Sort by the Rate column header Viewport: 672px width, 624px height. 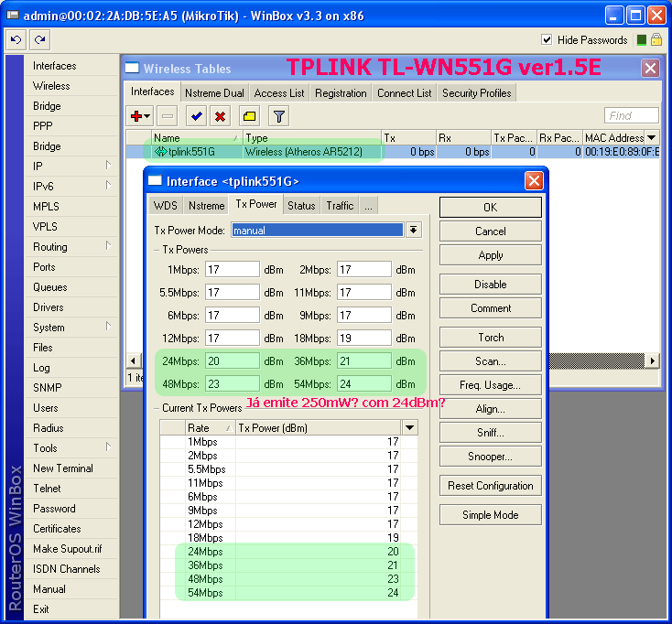click(x=210, y=428)
